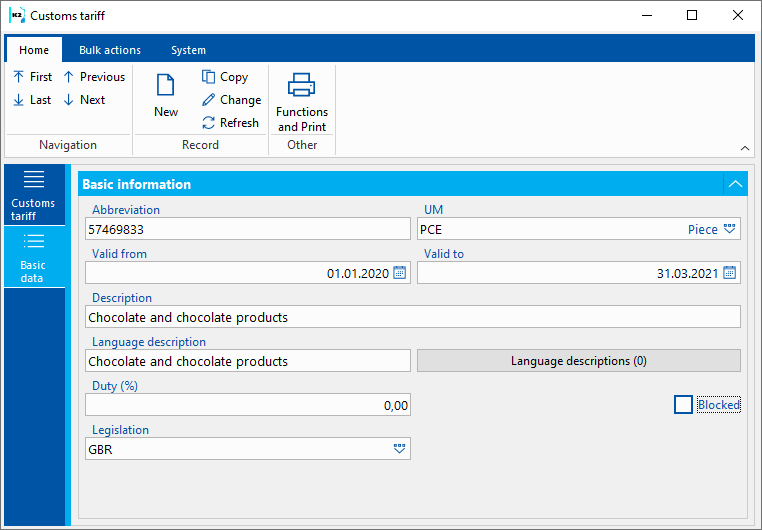Collapse the ribbon with the chevron

[744, 148]
